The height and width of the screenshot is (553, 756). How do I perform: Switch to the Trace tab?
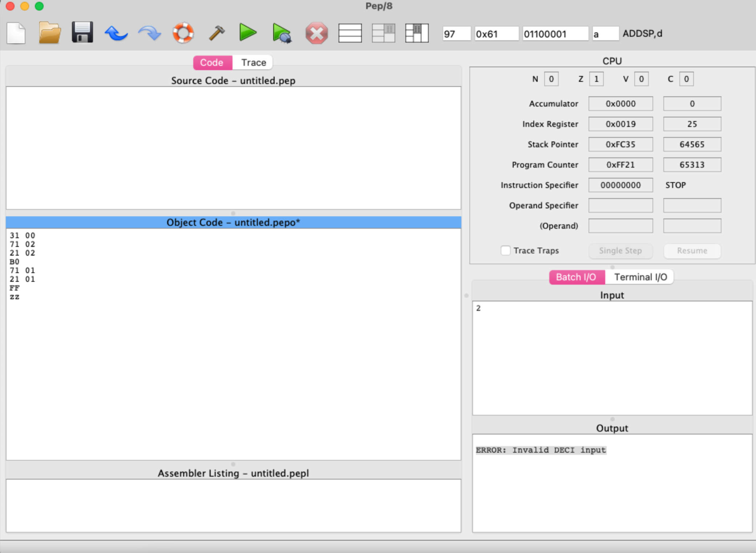[x=254, y=63]
